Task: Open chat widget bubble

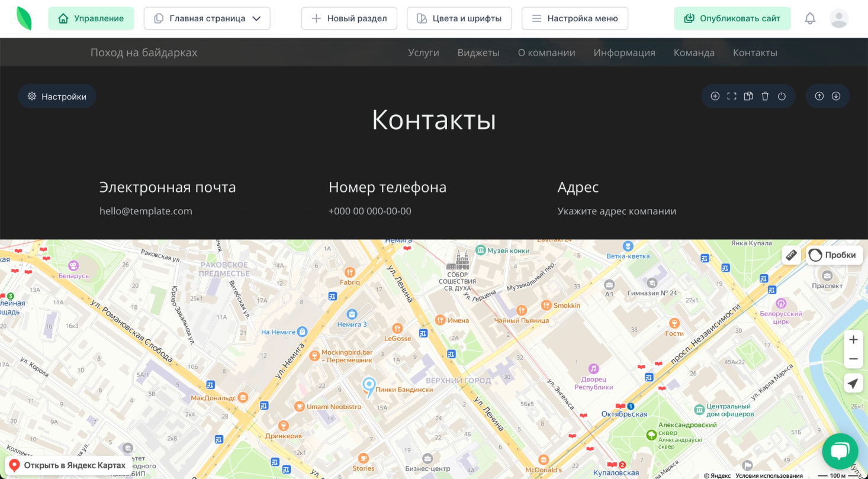Action: coord(840,451)
